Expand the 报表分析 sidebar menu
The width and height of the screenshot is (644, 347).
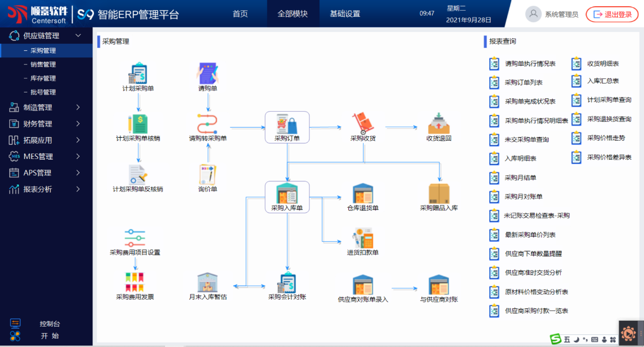coord(78,189)
